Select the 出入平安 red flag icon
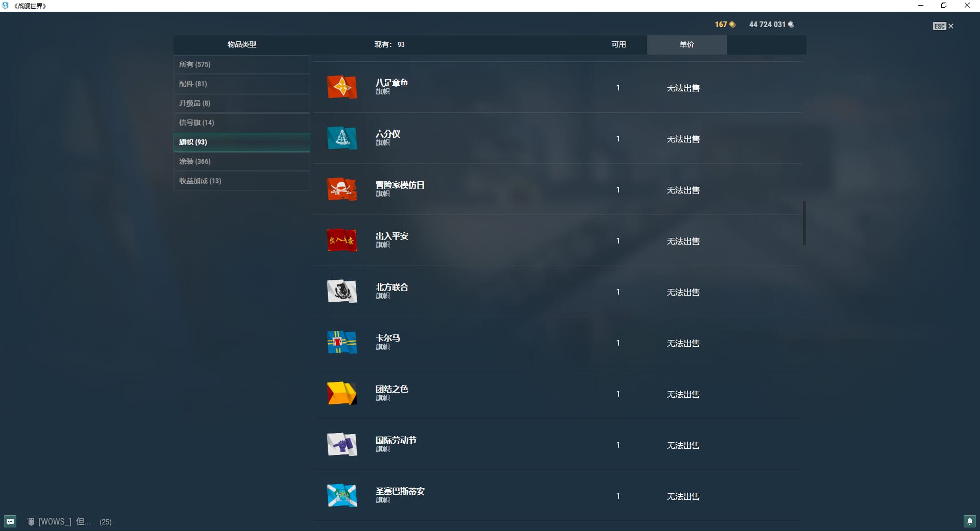 (x=341, y=240)
